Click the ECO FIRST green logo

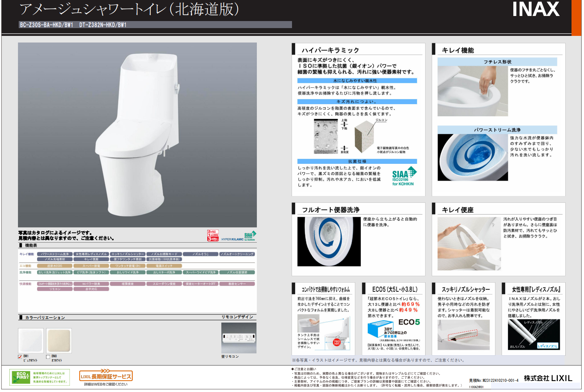pyautogui.click(x=20, y=377)
